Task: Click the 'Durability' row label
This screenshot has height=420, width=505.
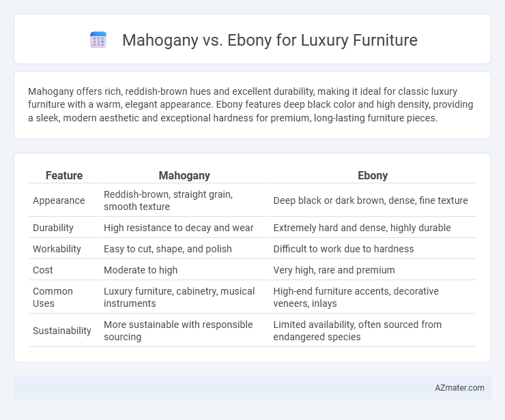Action: 53,228
